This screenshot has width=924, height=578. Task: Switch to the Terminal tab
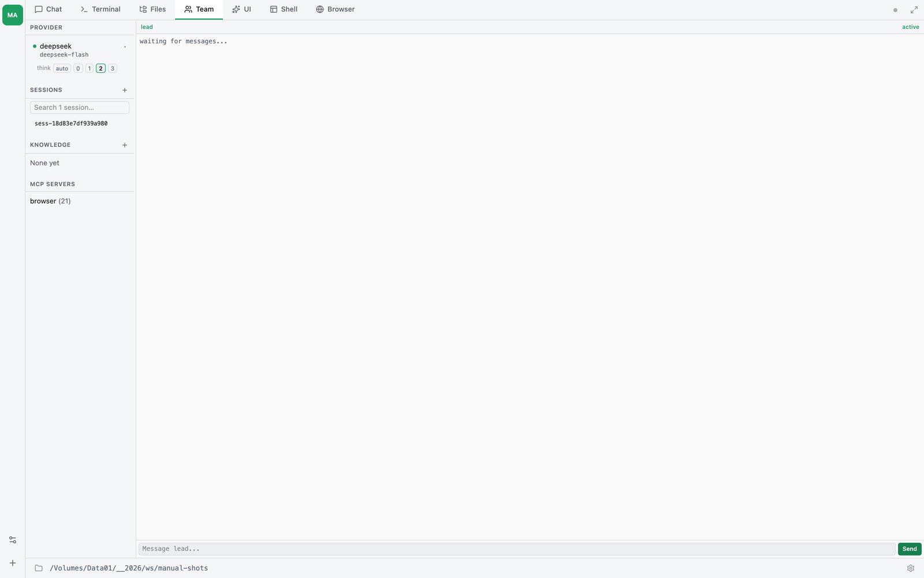[100, 9]
